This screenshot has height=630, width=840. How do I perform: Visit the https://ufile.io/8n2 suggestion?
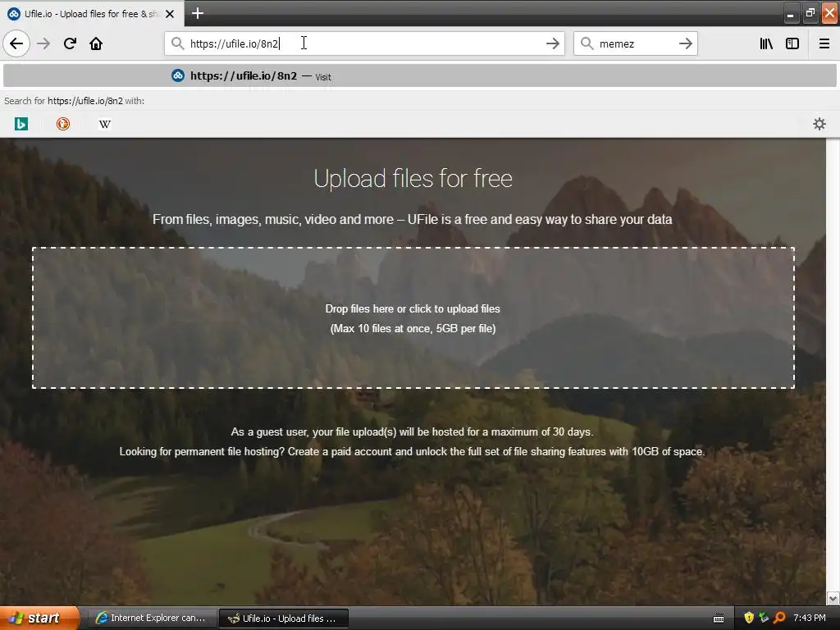point(420,76)
